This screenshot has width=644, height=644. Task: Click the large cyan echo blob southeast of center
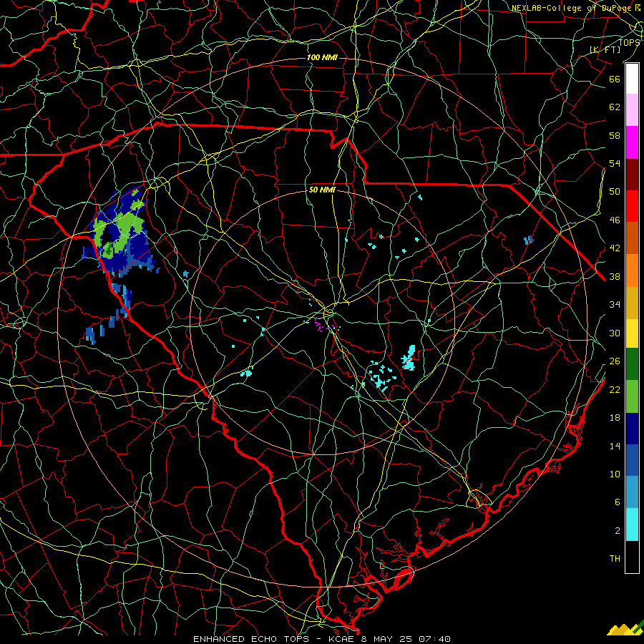pos(409,358)
